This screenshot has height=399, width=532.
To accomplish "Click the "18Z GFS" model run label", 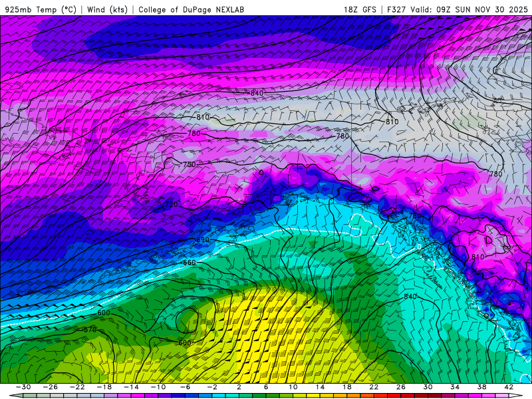I will click(360, 9).
